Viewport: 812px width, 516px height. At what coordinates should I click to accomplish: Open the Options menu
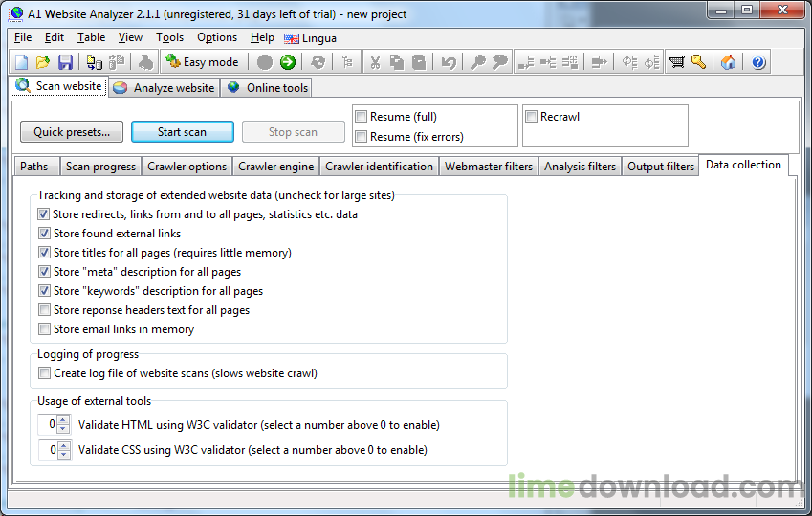[x=217, y=38]
